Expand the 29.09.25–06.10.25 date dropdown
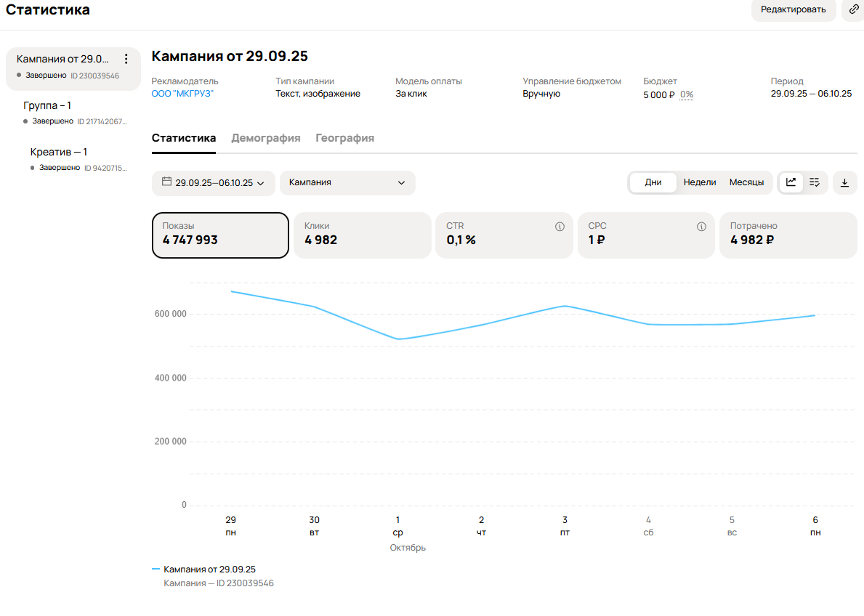Image resolution: width=864 pixels, height=616 pixels. click(x=213, y=183)
